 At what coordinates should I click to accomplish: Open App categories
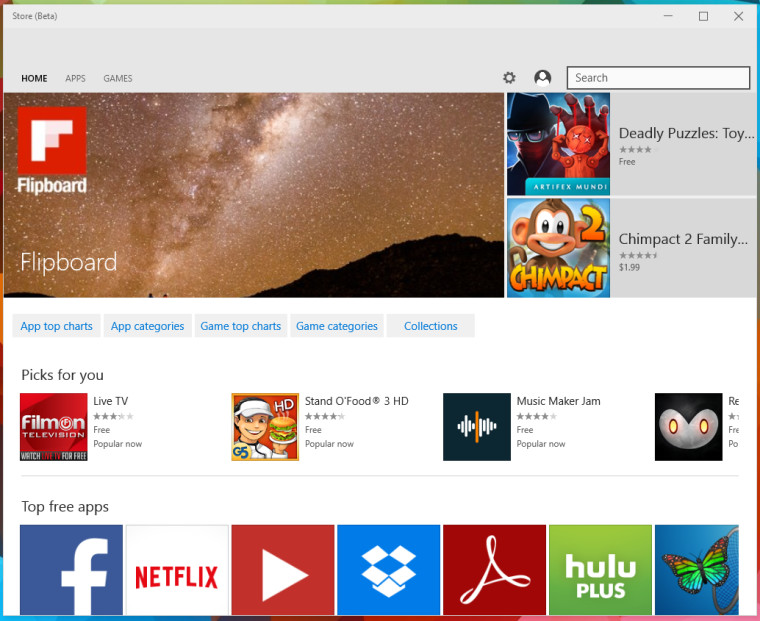coord(147,326)
